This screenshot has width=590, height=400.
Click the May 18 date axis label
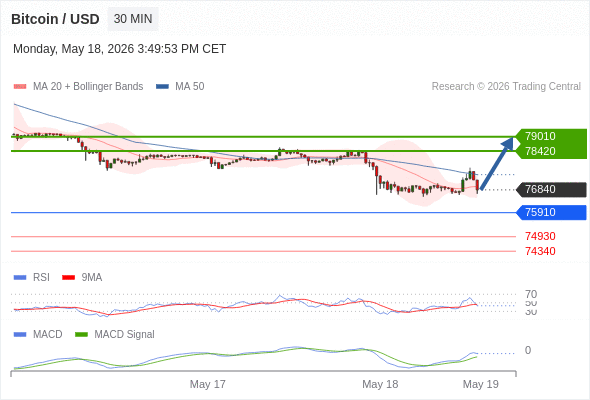point(380,384)
